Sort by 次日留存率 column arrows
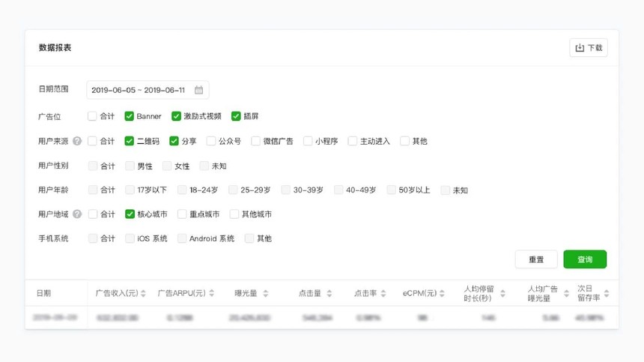This screenshot has width=644, height=362. [x=607, y=293]
